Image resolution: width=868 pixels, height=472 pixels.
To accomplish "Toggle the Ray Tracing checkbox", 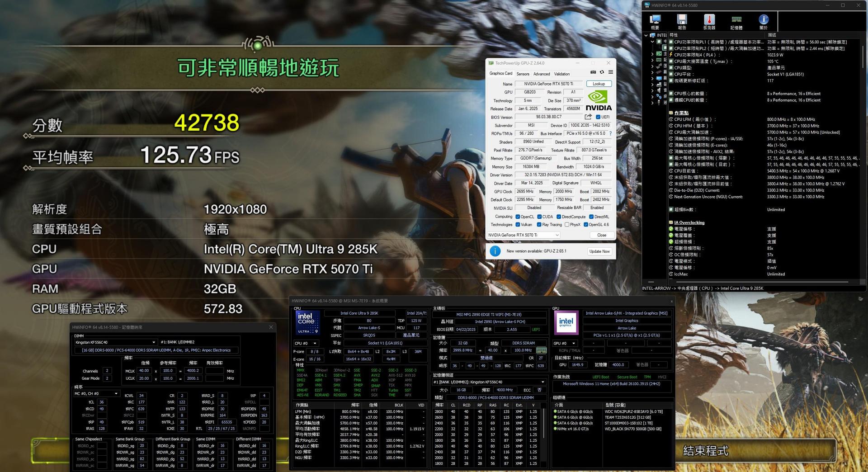I will [539, 224].
